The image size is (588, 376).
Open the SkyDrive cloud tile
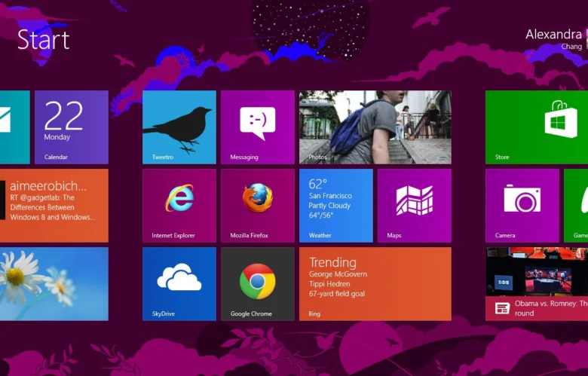coord(179,284)
